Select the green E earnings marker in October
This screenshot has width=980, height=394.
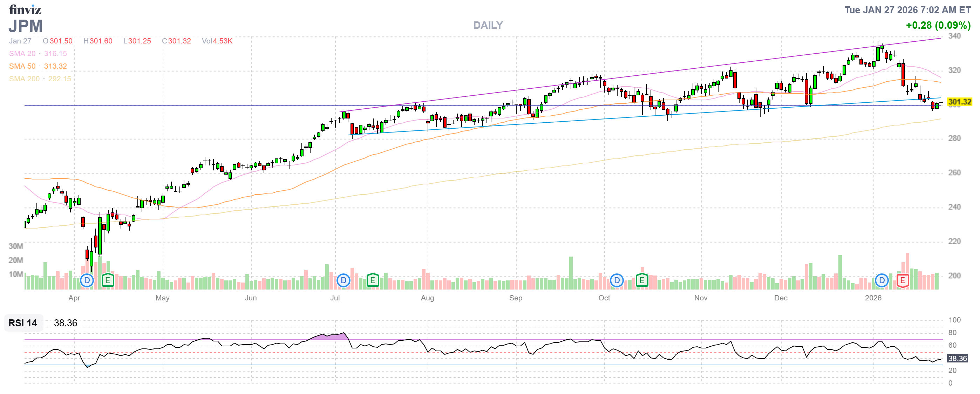[642, 281]
